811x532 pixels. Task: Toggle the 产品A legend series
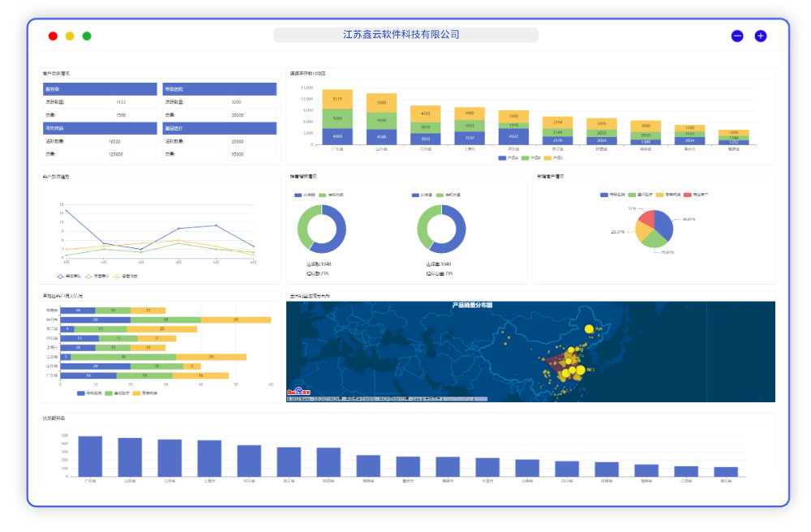pos(503,157)
